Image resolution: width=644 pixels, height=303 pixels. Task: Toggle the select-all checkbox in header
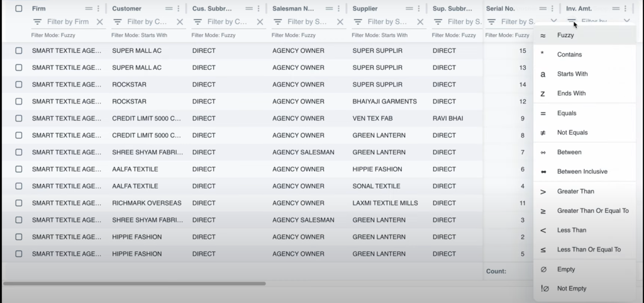coord(19,9)
